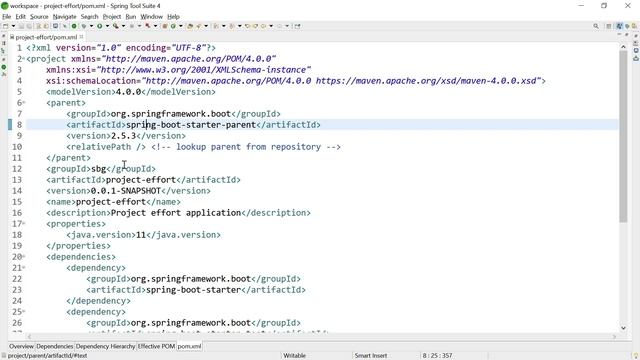The height and width of the screenshot is (360, 640).
Task: Click the vertical scrollbar down arrow
Action: [623, 328]
